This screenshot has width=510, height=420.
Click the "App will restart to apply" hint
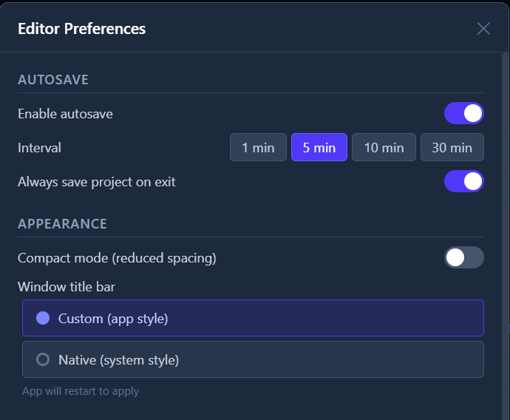pyautogui.click(x=81, y=391)
